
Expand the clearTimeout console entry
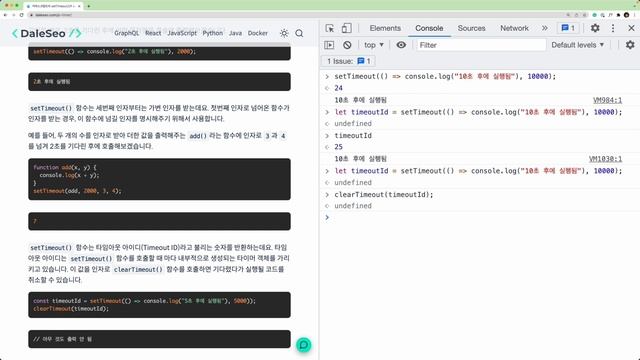(x=327, y=195)
